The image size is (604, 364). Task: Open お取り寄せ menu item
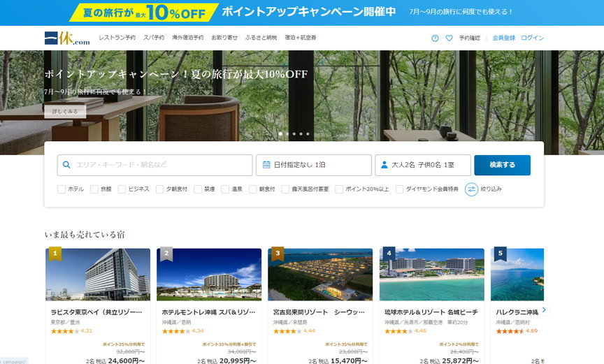[224, 38]
